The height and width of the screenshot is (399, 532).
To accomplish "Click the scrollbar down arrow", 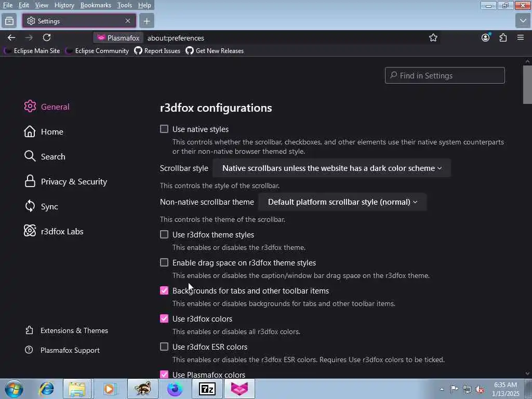I will [527, 374].
